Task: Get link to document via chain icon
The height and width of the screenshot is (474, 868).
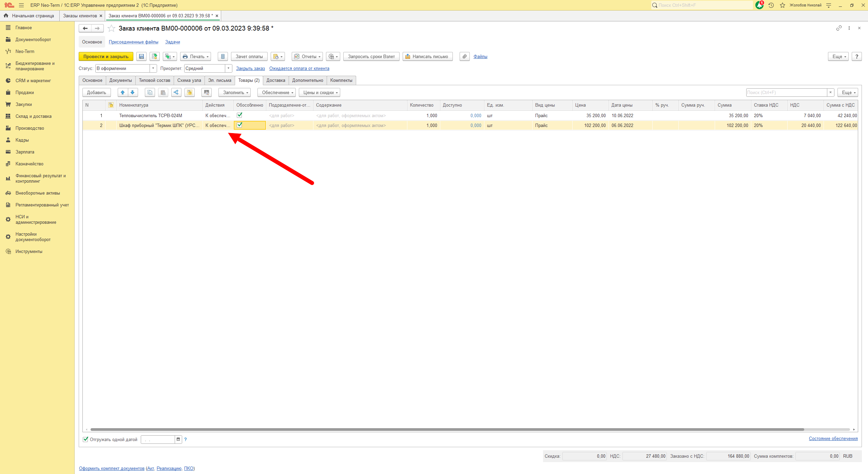Action: coord(839,28)
